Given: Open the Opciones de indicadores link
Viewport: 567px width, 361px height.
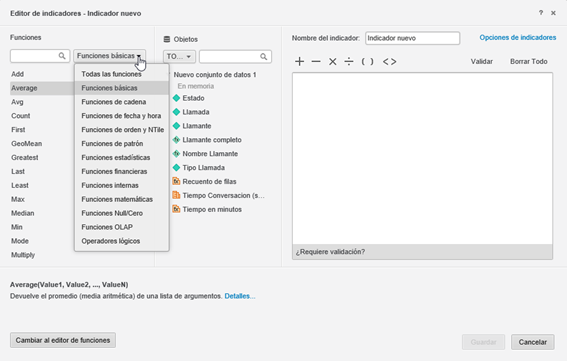Looking at the screenshot, I should coord(517,38).
